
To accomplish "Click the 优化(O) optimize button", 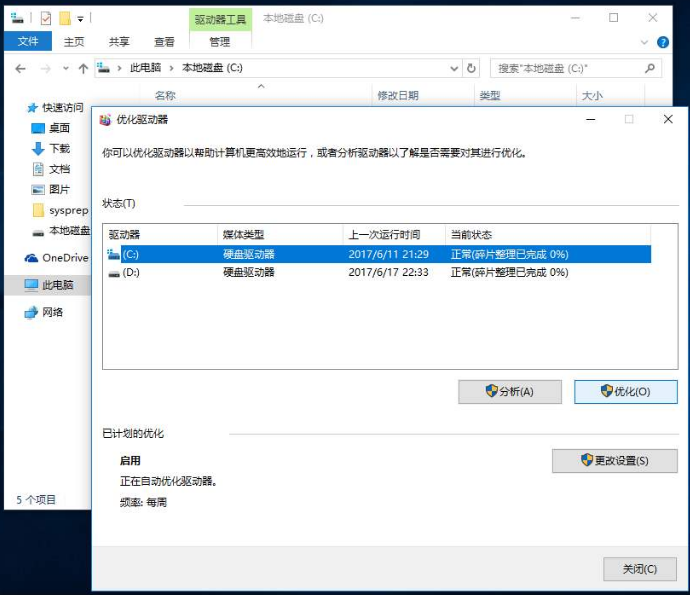I will [x=625, y=392].
